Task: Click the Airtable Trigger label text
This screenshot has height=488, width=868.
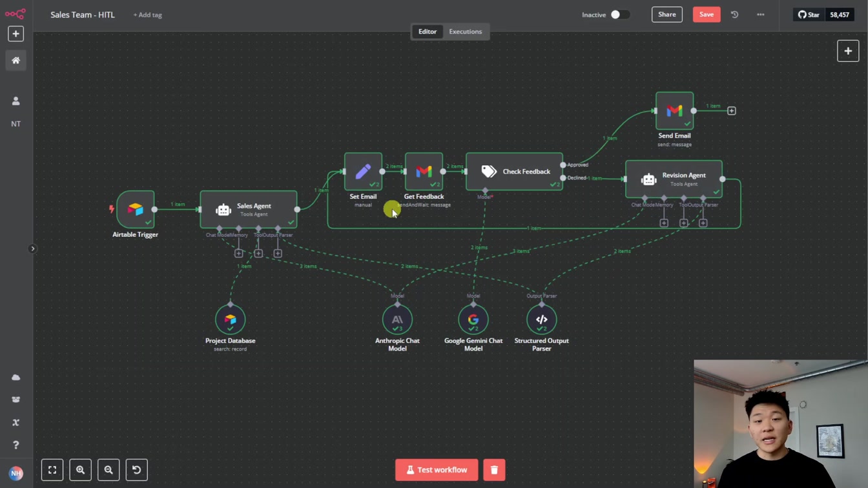Action: click(x=135, y=234)
